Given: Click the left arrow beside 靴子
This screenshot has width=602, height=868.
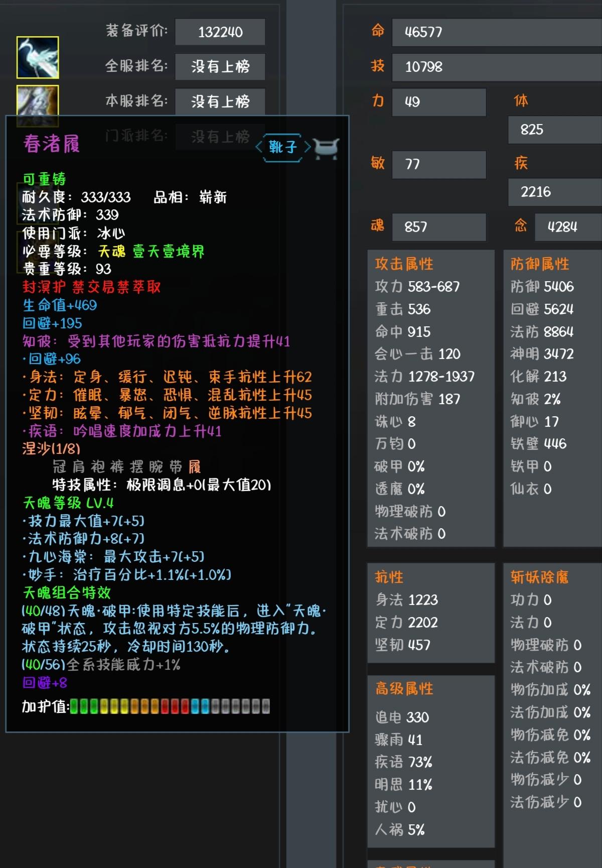Looking at the screenshot, I should pos(259,147).
